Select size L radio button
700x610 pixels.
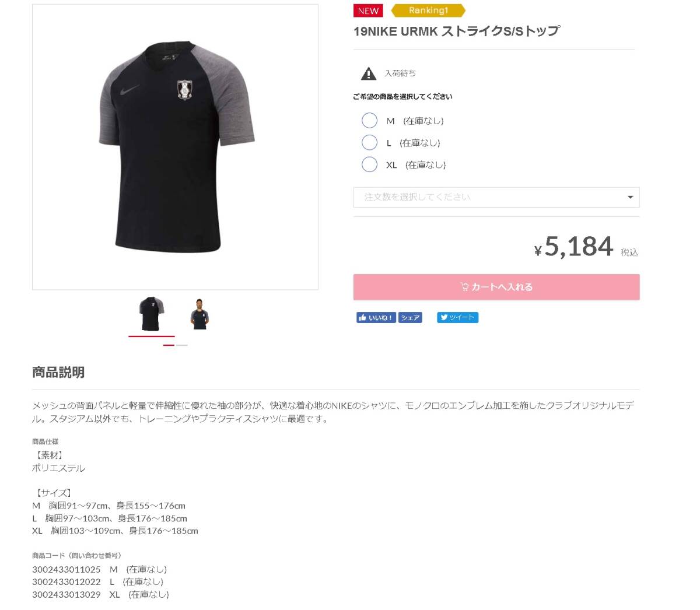click(x=369, y=143)
